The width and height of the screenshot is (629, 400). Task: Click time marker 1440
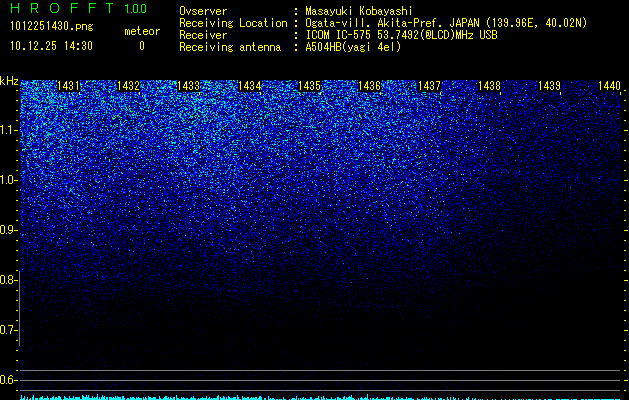click(x=609, y=86)
